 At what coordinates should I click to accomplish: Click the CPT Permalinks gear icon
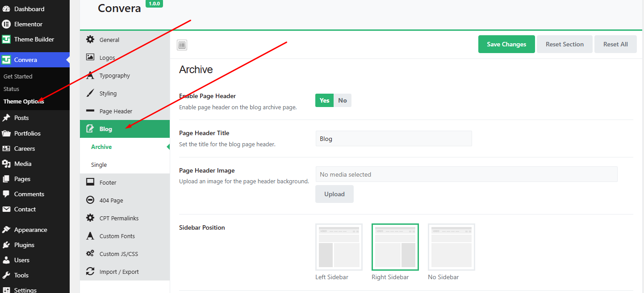coord(90,218)
